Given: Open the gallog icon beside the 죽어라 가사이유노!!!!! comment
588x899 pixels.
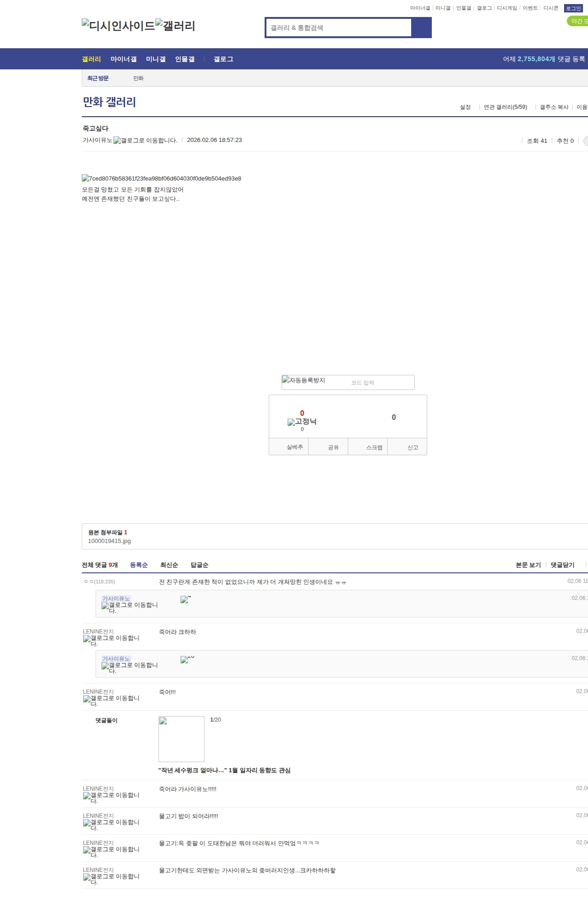Looking at the screenshot, I should click(x=111, y=798).
